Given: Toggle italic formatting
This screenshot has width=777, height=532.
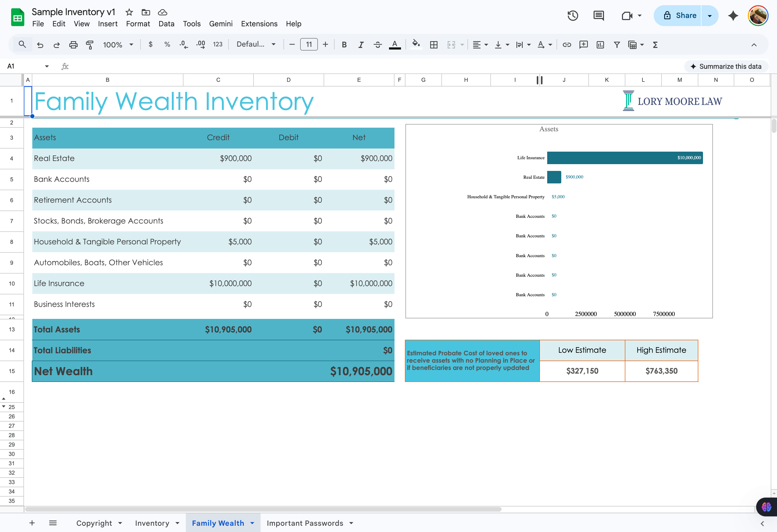Looking at the screenshot, I should click(x=361, y=45).
